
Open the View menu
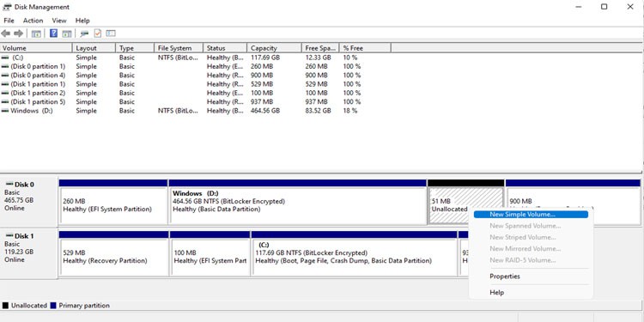click(x=59, y=21)
